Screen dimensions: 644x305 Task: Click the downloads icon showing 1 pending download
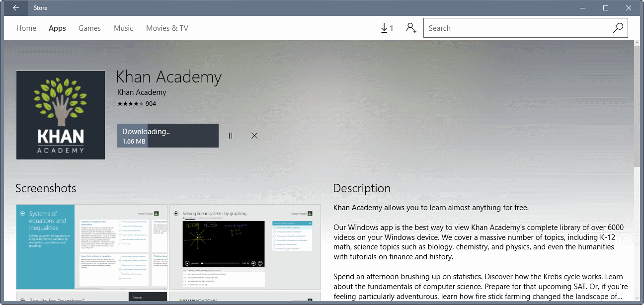click(387, 28)
